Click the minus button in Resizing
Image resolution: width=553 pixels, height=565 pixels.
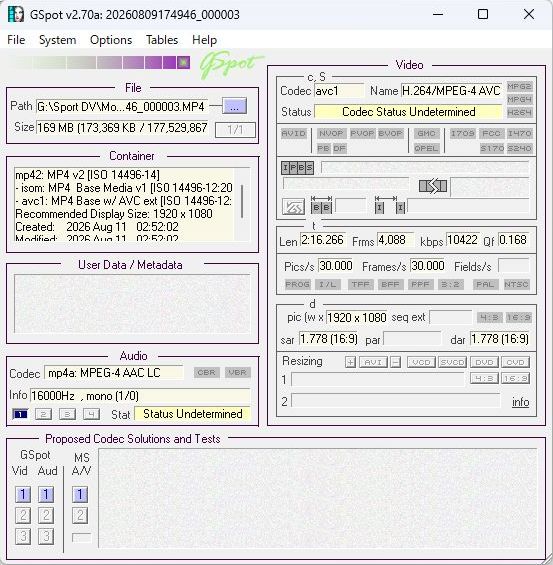click(396, 362)
